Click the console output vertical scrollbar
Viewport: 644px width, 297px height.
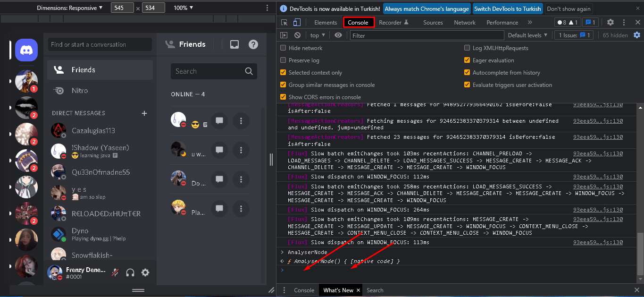pyautogui.click(x=640, y=254)
